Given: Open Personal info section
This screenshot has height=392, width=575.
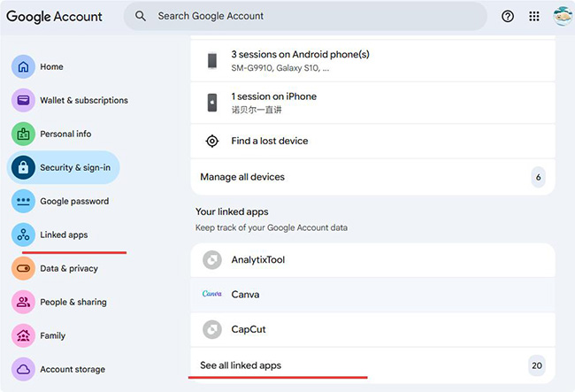Looking at the screenshot, I should click(65, 134).
